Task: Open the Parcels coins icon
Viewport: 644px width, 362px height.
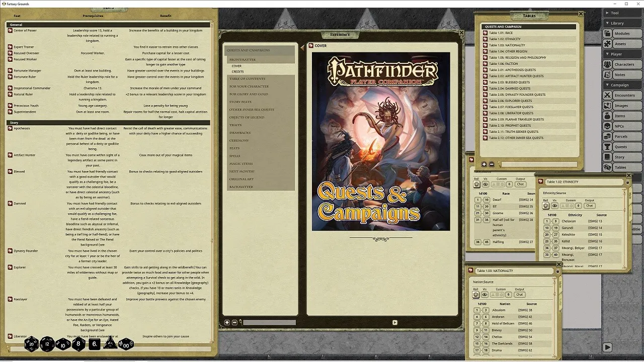Action: tap(608, 136)
